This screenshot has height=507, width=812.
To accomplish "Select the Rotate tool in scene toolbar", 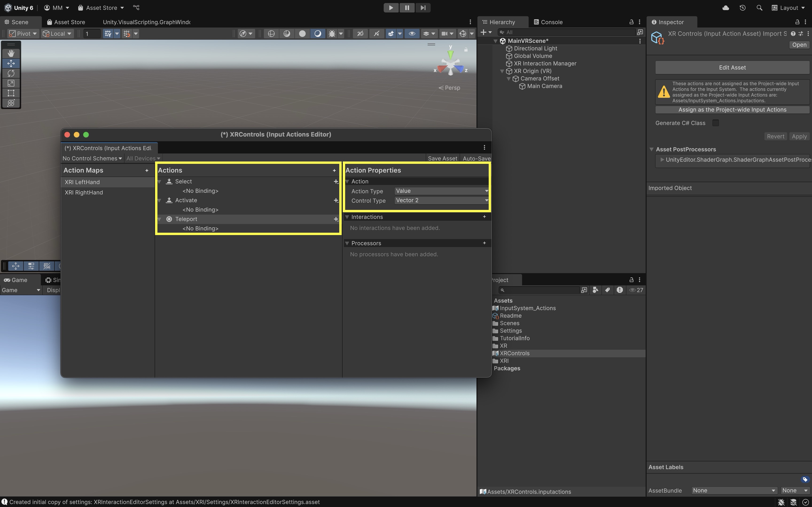I will [x=11, y=73].
